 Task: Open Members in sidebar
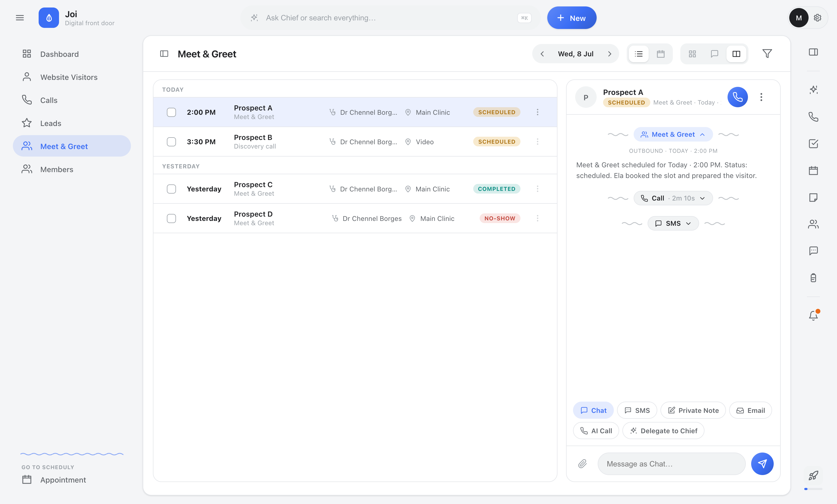point(72,169)
